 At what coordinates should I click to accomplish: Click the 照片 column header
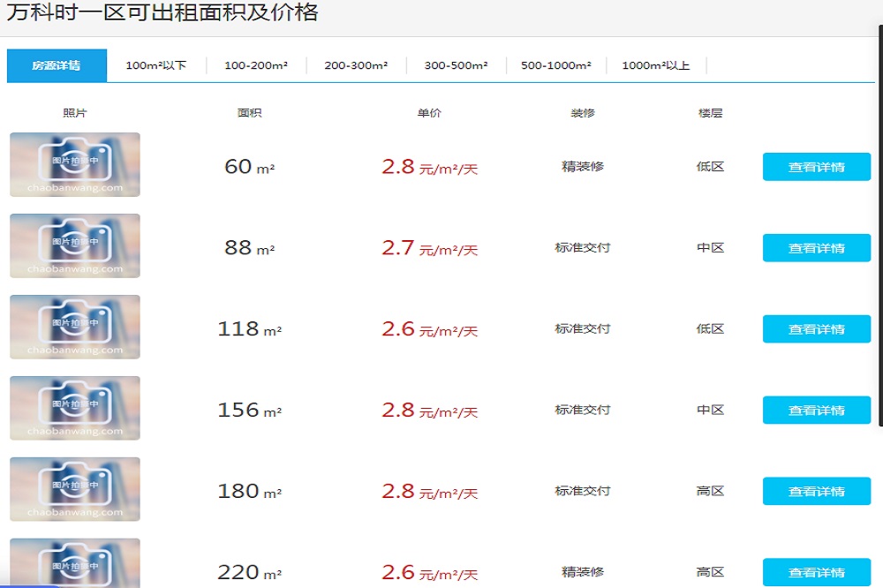[75, 113]
